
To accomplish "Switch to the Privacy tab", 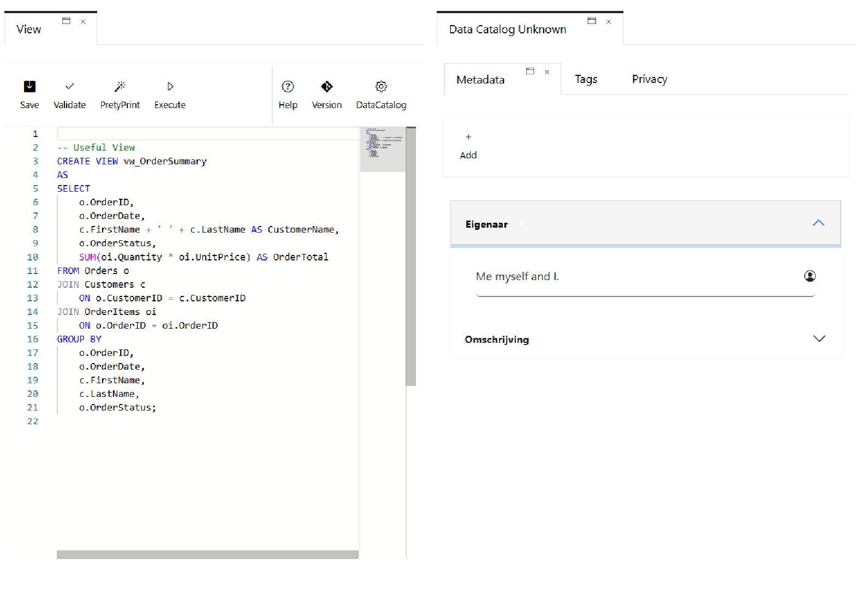I will tap(650, 79).
